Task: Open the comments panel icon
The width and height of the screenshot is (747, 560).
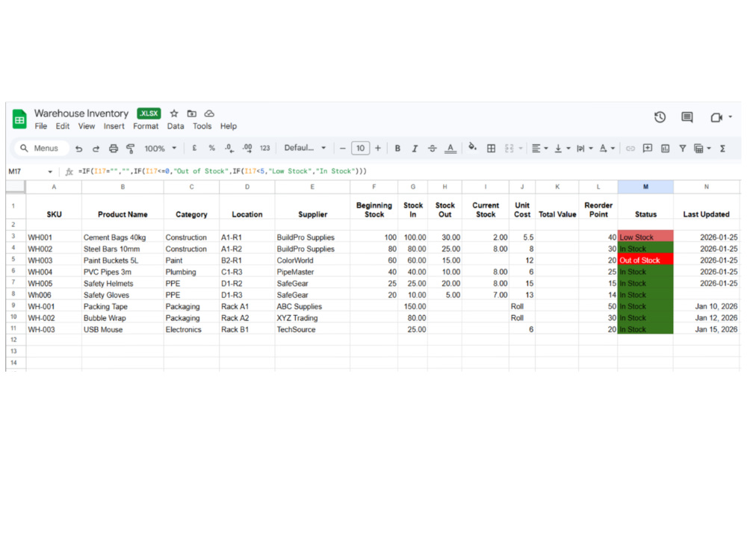Action: pyautogui.click(x=687, y=117)
